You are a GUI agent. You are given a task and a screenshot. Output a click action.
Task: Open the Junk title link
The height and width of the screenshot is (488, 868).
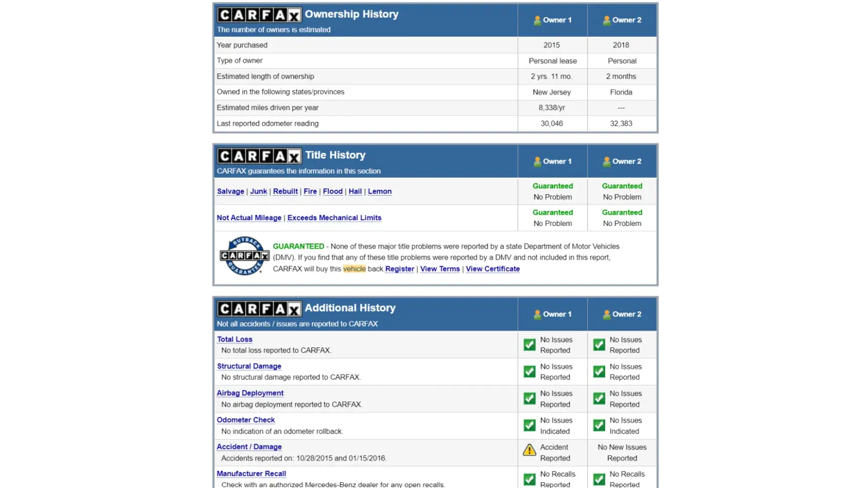(259, 191)
